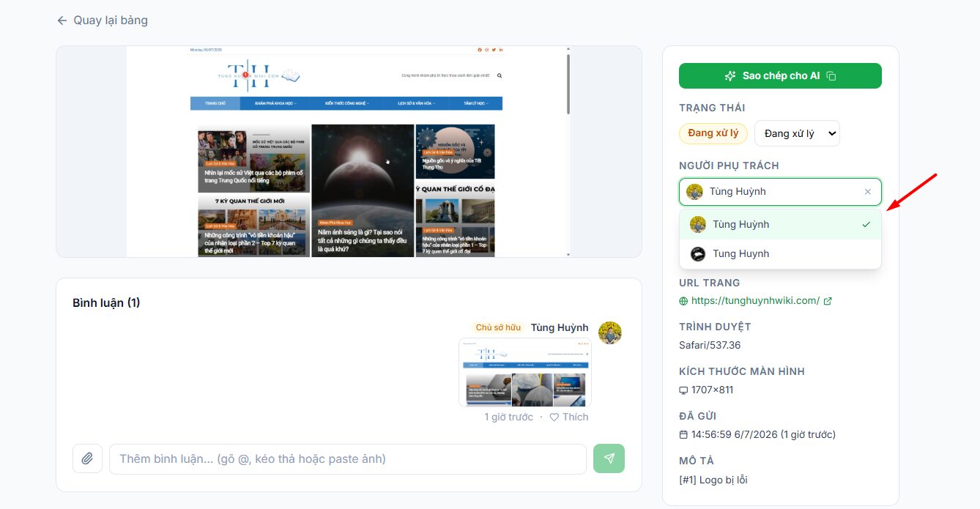Go back via the Quay lại bảng link
Image resolution: width=980 pixels, height=509 pixels.
[102, 21]
